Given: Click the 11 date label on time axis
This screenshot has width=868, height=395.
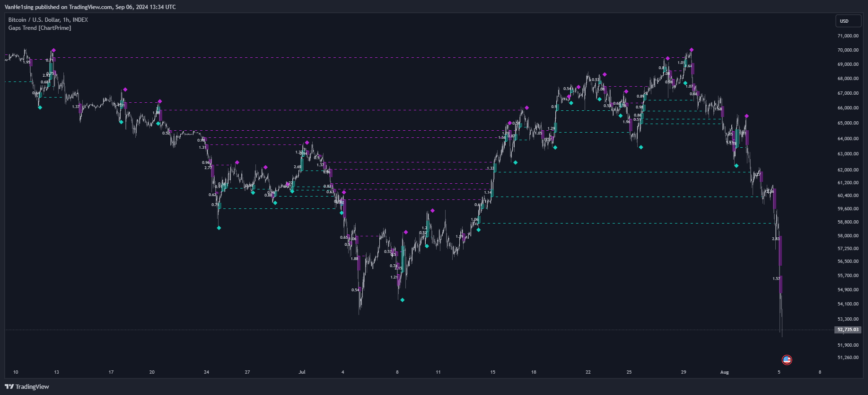Looking at the screenshot, I should coord(438,372).
